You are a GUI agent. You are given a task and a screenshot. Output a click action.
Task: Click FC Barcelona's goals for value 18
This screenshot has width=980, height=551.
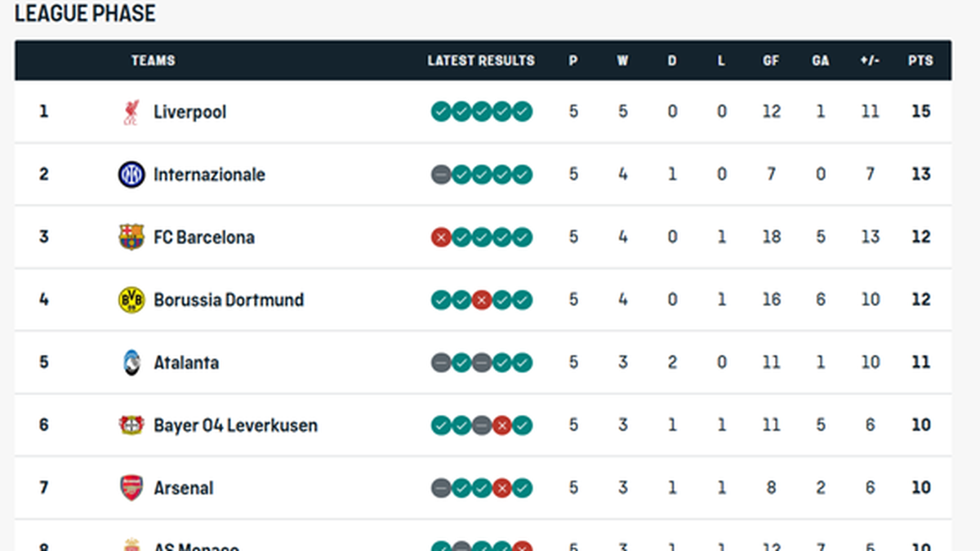771,238
